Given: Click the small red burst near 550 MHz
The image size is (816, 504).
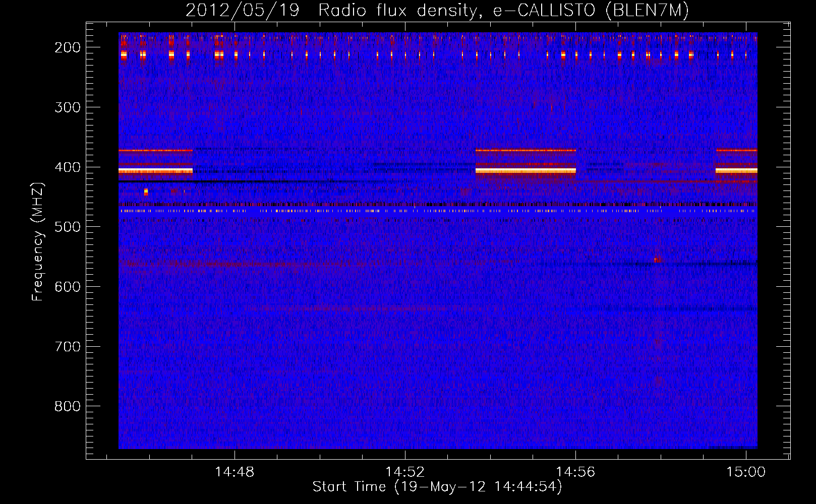Looking at the screenshot, I should [657, 260].
